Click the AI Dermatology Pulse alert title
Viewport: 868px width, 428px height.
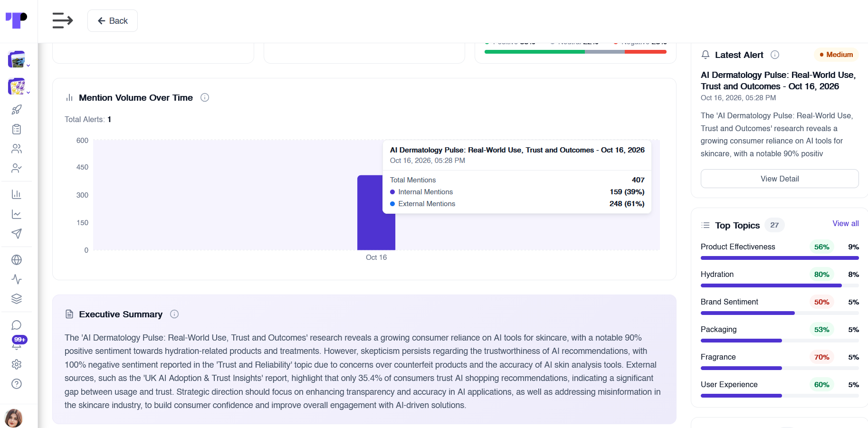click(778, 81)
